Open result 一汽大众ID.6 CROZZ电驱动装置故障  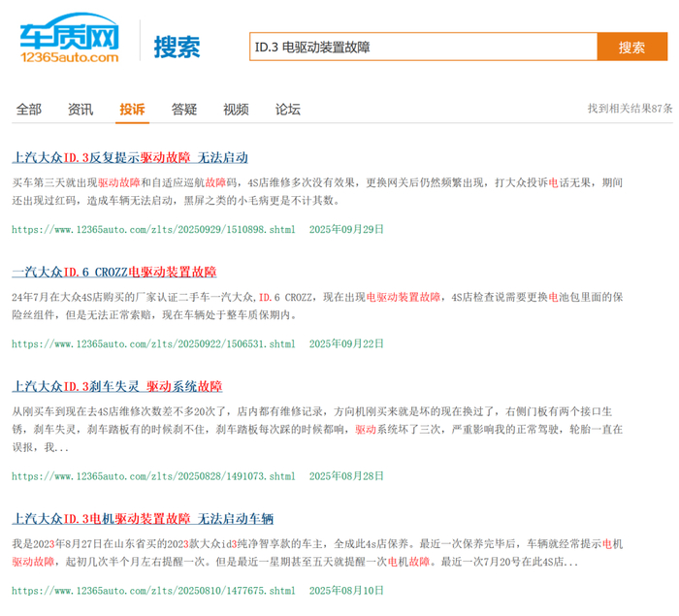(x=114, y=272)
